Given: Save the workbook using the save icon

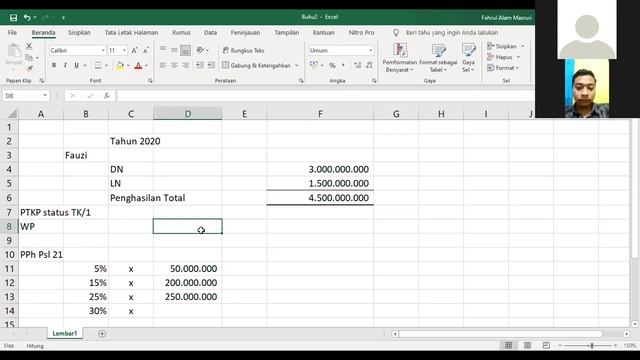Looking at the screenshot, I should point(13,18).
